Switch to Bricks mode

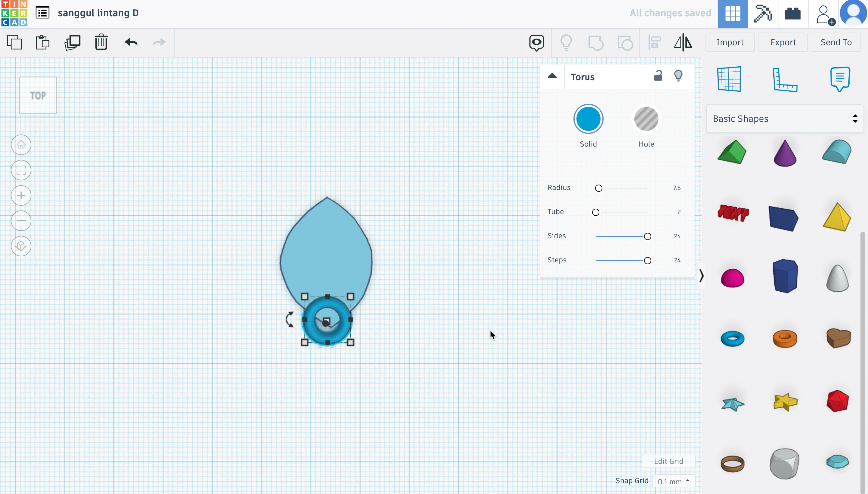click(793, 14)
